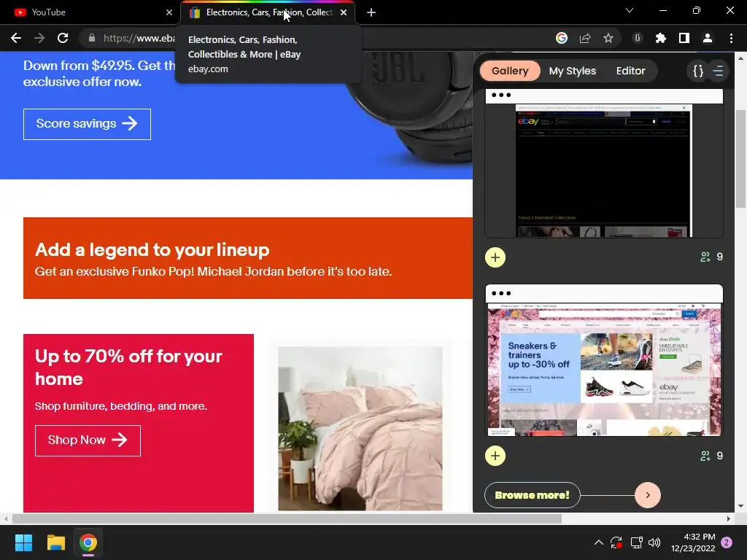
Task: Open the Extensions puzzle icon
Action: tap(661, 38)
